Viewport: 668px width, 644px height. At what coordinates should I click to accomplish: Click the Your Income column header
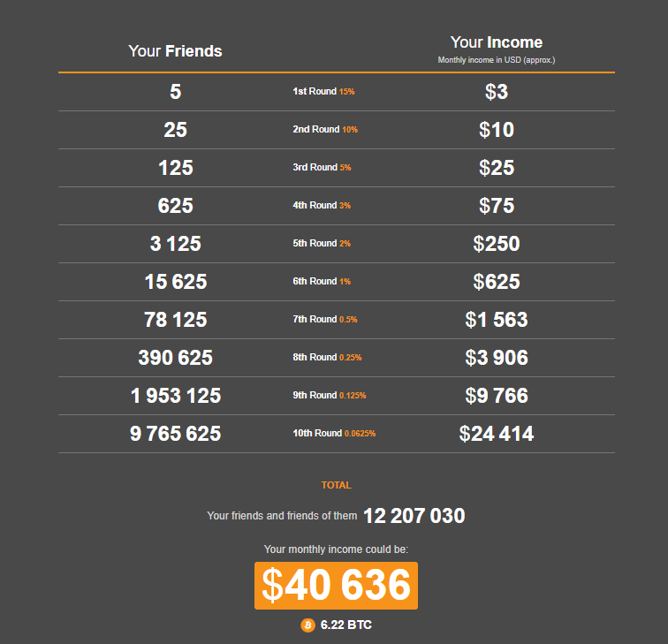click(496, 42)
